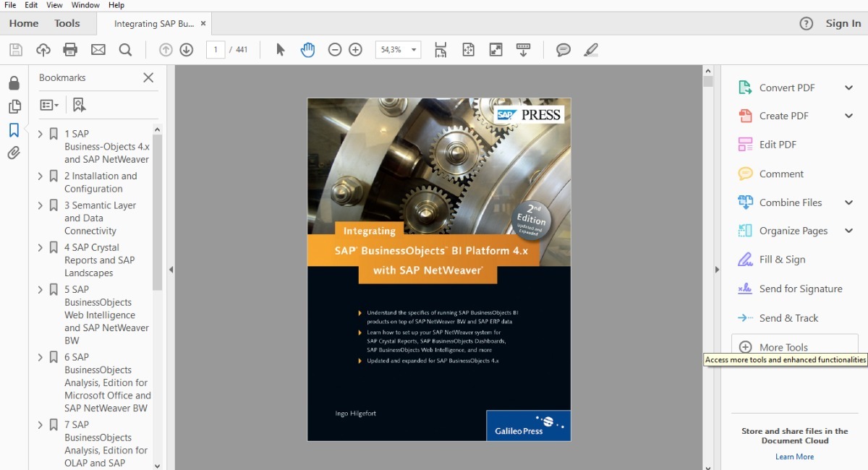Open the Page Thumbnails panel icon
The height and width of the screenshot is (470, 868).
14,107
